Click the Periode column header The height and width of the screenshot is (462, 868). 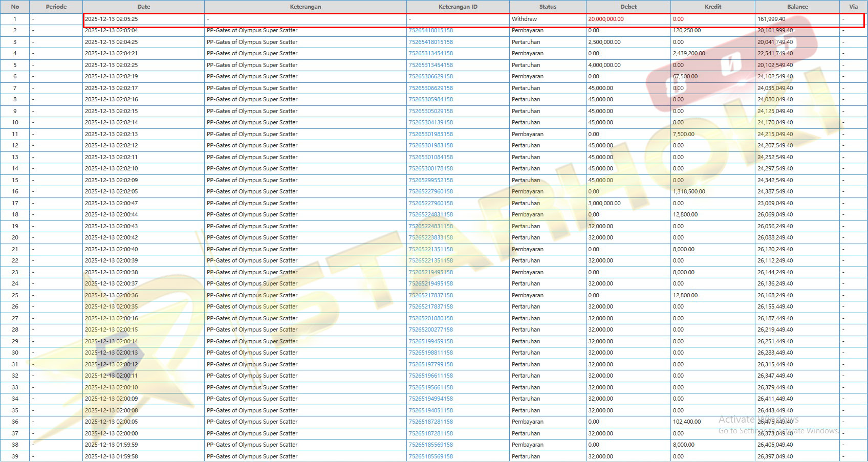[56, 7]
